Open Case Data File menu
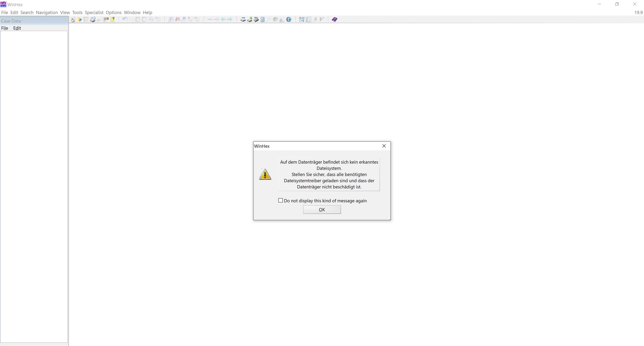 pos(5,28)
